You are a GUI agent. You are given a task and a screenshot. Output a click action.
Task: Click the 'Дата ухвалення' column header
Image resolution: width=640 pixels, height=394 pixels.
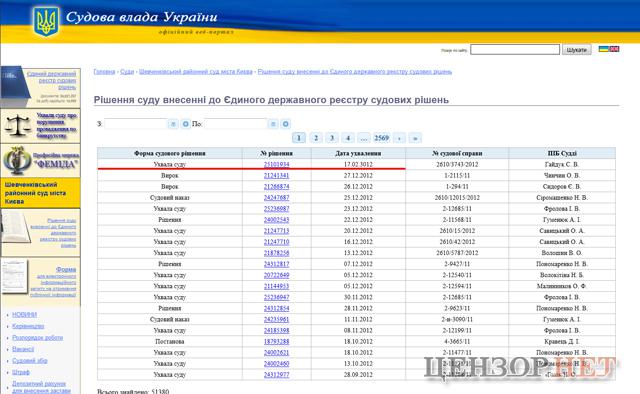358,154
